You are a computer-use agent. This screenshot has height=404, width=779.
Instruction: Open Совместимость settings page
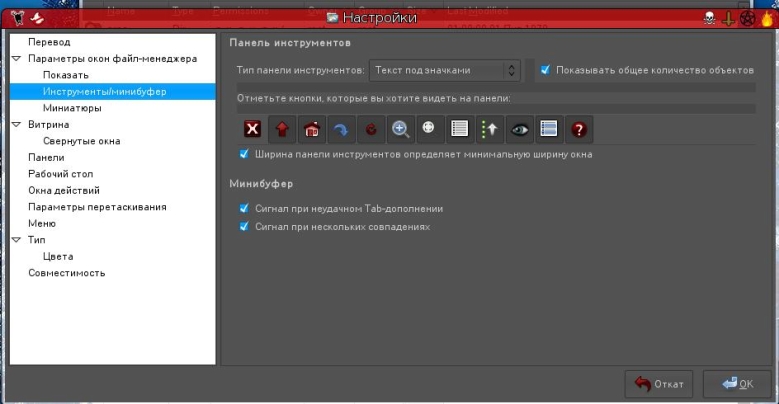point(67,273)
